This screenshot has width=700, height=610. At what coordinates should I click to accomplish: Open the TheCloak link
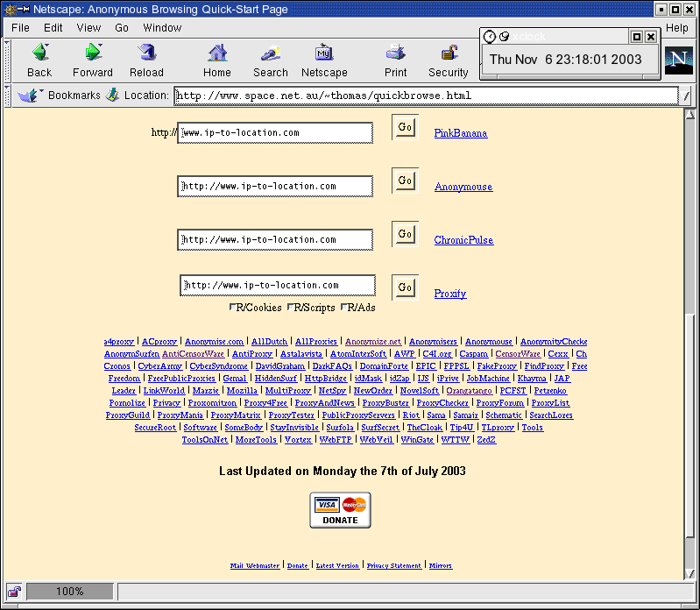pos(425,428)
